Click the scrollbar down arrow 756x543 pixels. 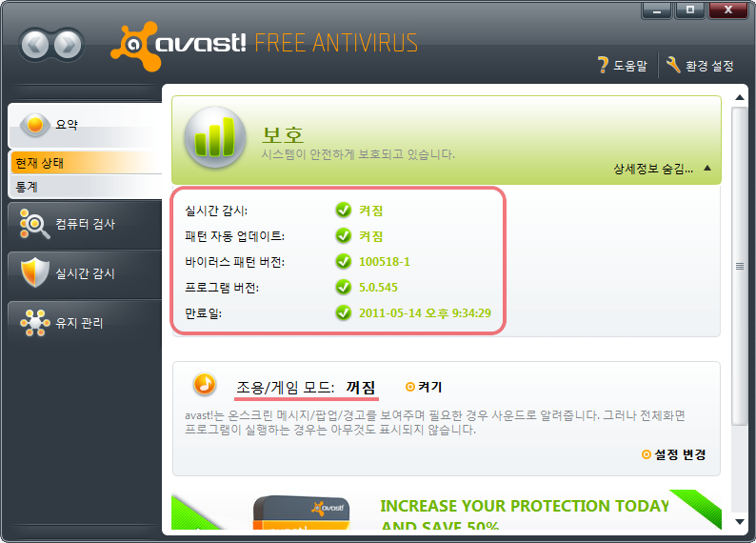pos(740,521)
